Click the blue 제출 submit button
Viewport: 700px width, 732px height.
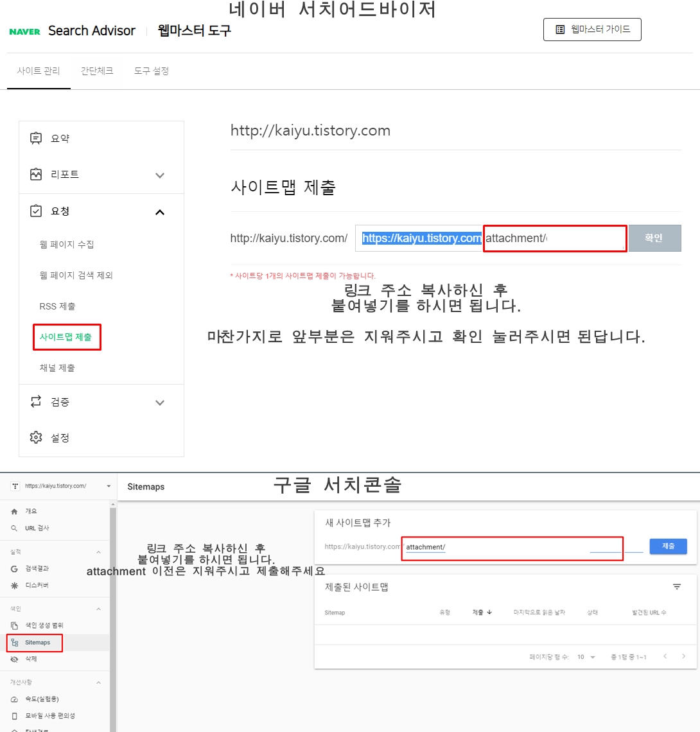click(x=669, y=546)
